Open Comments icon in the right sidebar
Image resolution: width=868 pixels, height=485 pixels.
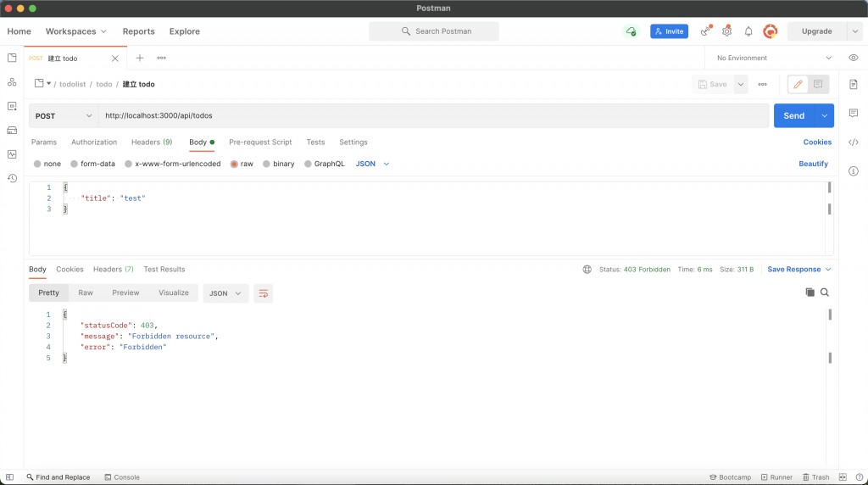(x=853, y=113)
